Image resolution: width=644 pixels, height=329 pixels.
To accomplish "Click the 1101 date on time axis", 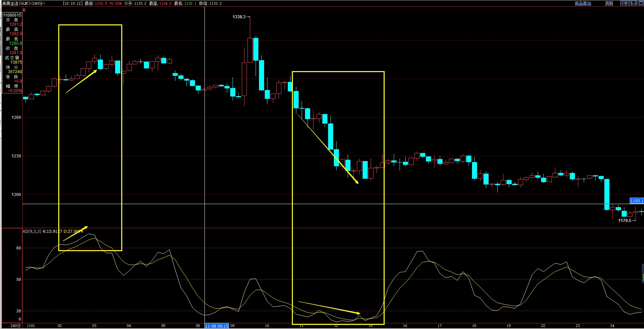I will (x=31, y=326).
